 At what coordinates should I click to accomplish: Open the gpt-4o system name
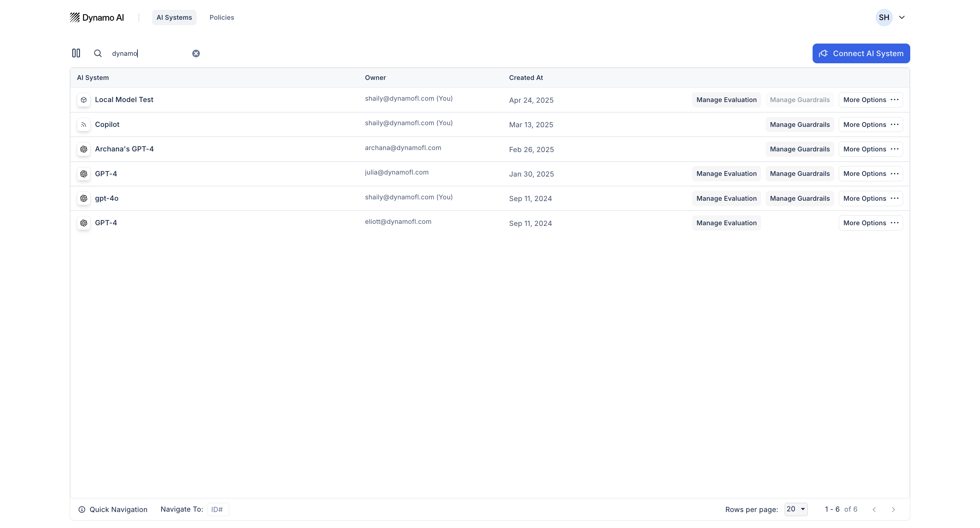pyautogui.click(x=107, y=198)
